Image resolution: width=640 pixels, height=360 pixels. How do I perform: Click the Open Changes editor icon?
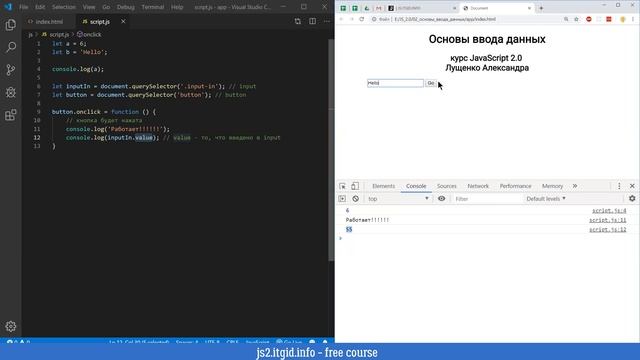tap(298, 21)
